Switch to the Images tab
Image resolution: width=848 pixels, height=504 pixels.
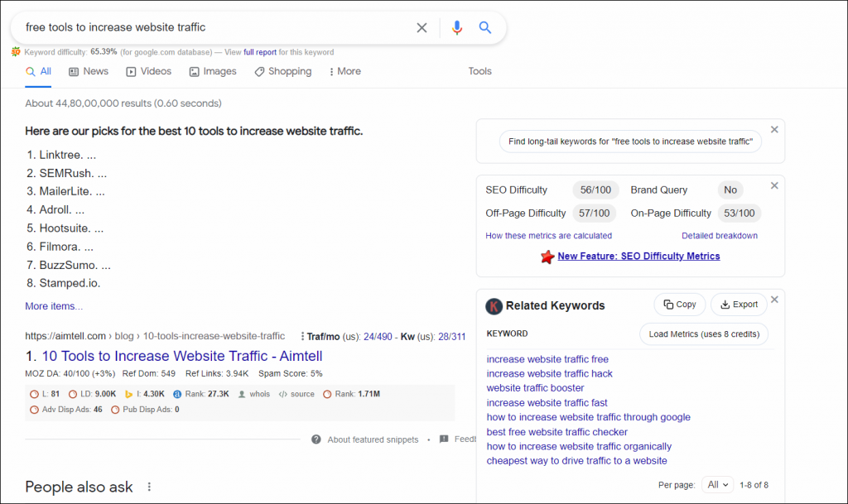213,71
